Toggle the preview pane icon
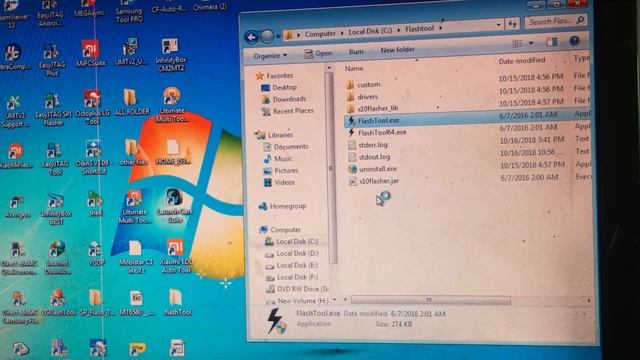640x360 pixels. pos(551,42)
